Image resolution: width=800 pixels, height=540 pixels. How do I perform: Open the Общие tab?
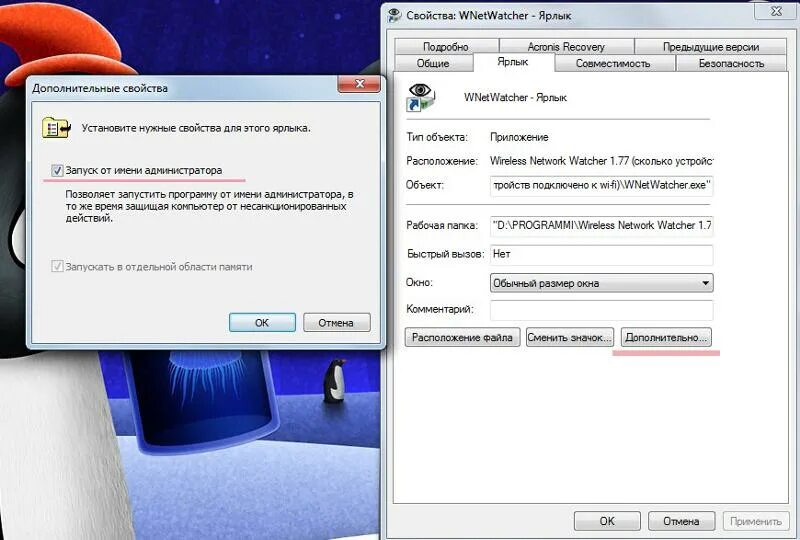click(x=433, y=63)
